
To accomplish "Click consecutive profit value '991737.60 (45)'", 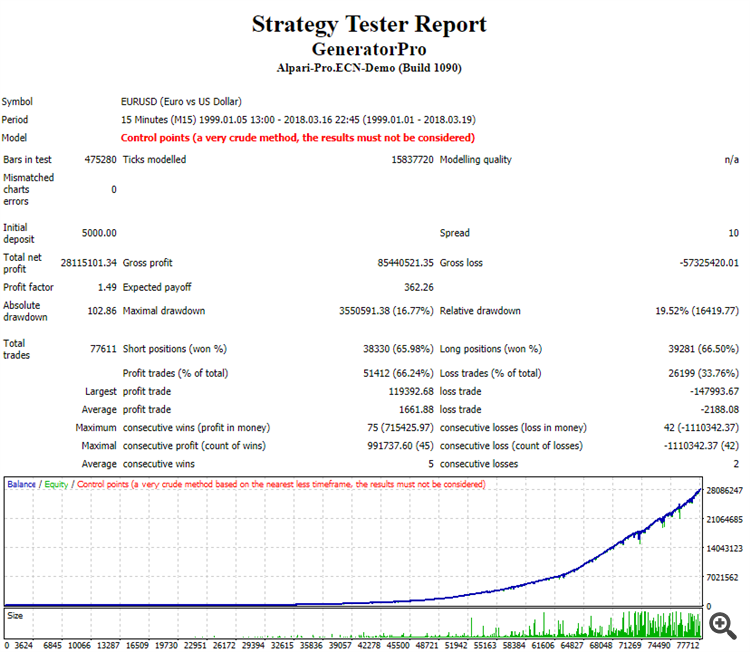I will point(400,446).
